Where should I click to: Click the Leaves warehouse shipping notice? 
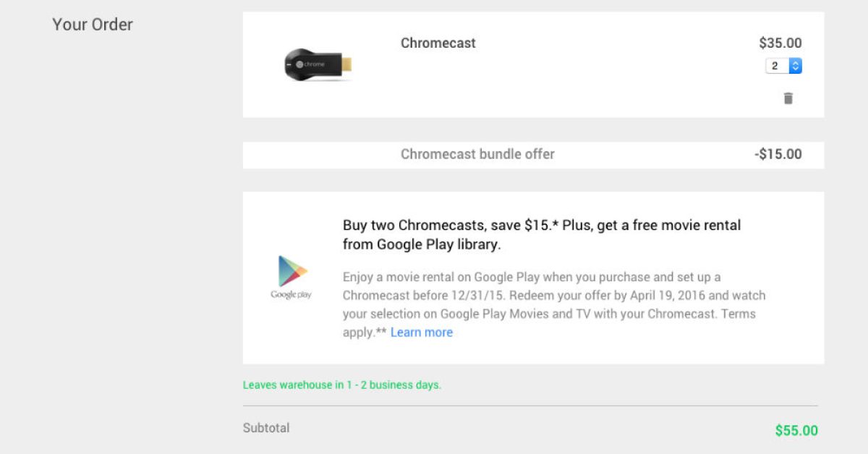click(x=341, y=385)
